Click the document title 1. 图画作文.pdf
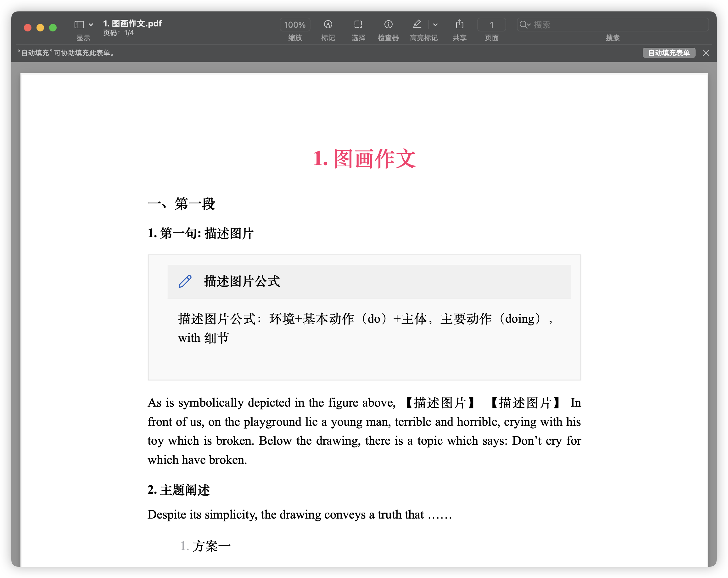The image size is (728, 578). [x=132, y=23]
